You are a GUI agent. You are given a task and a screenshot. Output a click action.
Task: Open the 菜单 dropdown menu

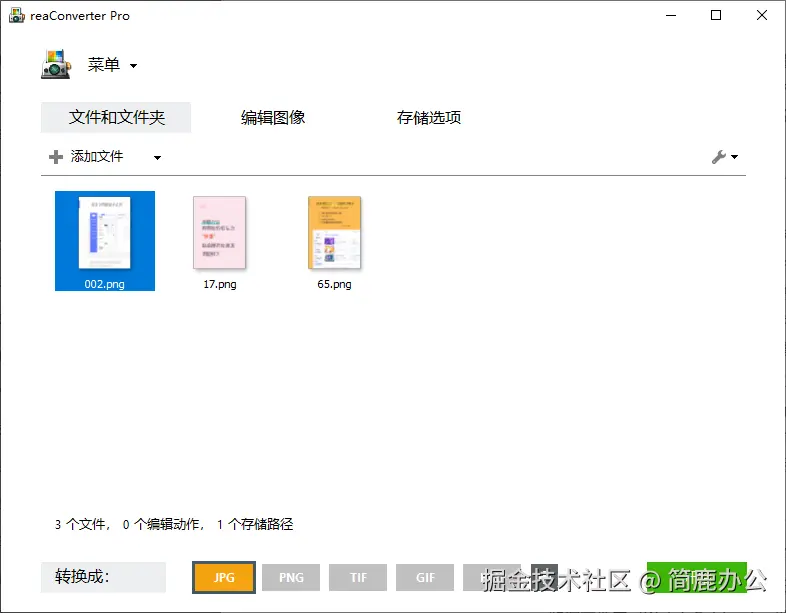click(112, 65)
